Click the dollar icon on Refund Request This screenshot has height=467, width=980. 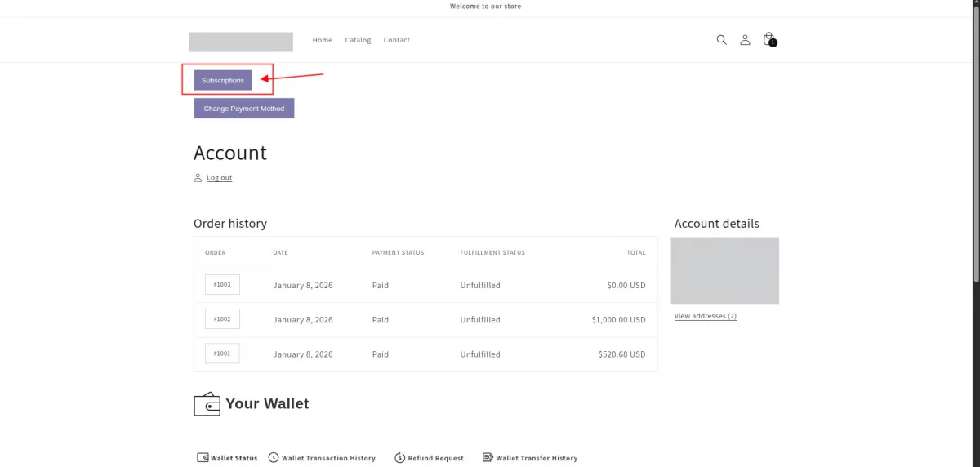pyautogui.click(x=399, y=458)
